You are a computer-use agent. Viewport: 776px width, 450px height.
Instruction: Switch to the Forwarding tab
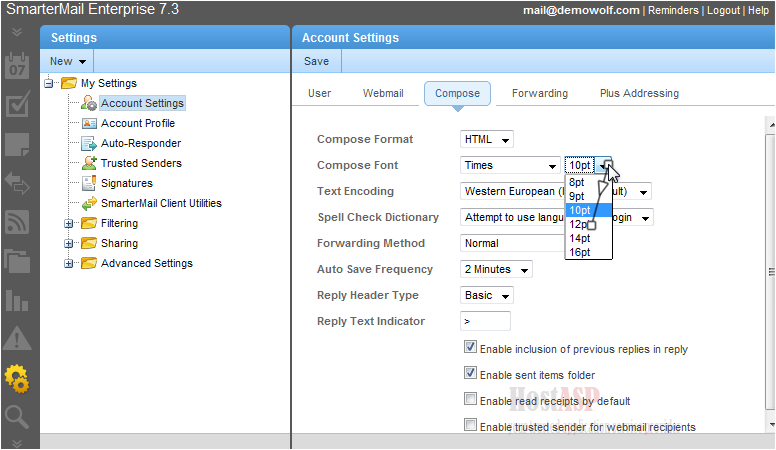[x=540, y=93]
